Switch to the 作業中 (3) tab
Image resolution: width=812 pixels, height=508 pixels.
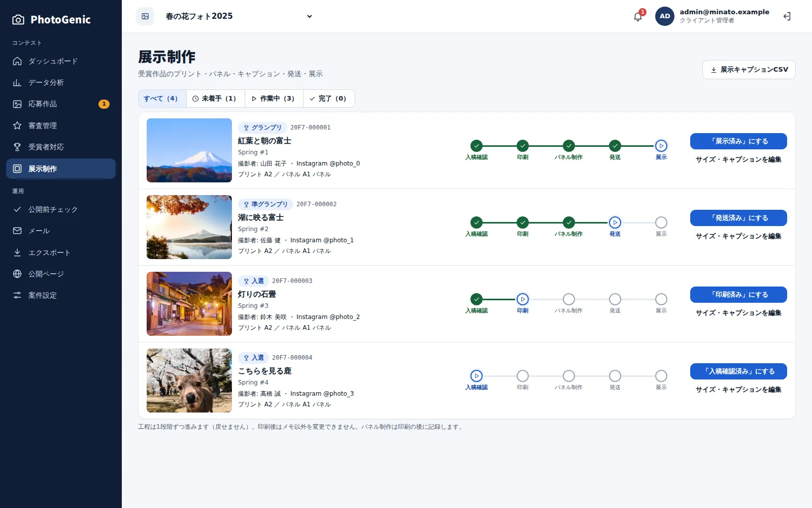coord(274,99)
